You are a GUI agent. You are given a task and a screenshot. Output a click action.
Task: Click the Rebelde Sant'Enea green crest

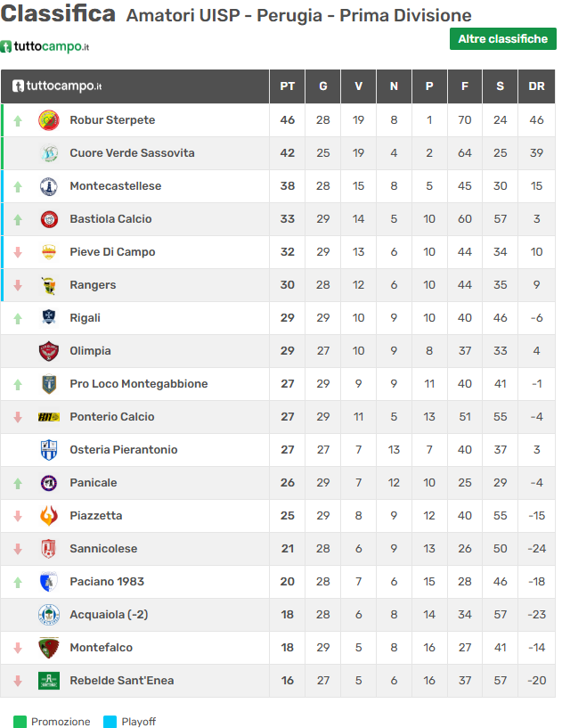coord(48,681)
